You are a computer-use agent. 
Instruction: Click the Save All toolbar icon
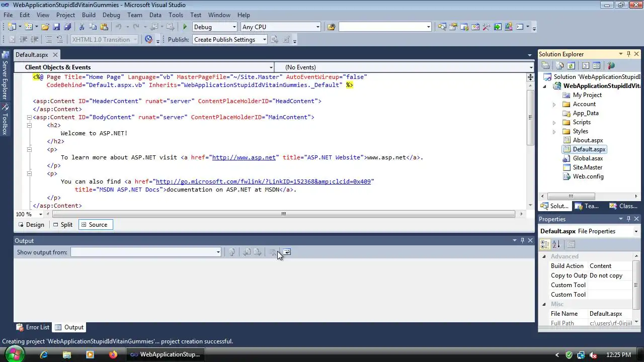67,27
